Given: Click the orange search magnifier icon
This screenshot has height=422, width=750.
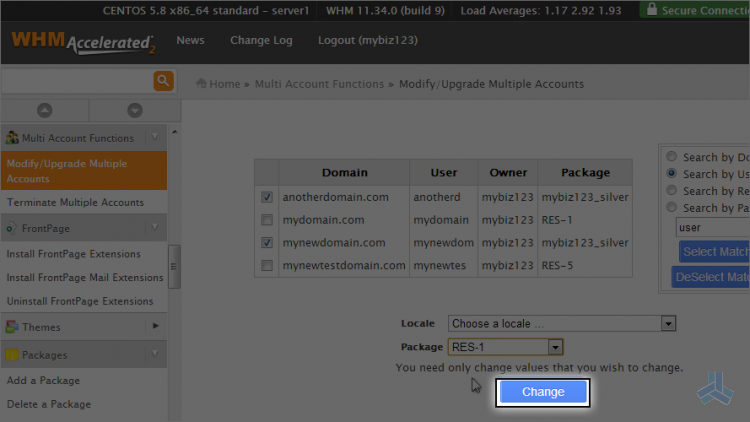Looking at the screenshot, I should coord(162,81).
